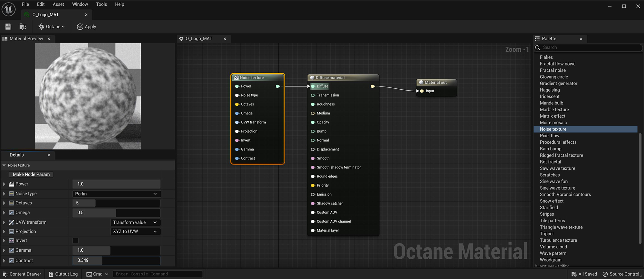Expand the Omega property row

click(4, 213)
